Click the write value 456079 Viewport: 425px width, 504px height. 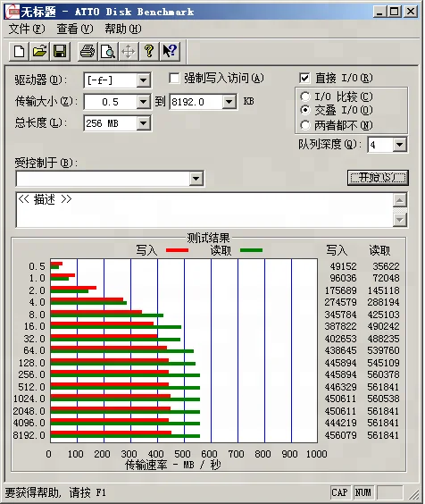point(340,435)
